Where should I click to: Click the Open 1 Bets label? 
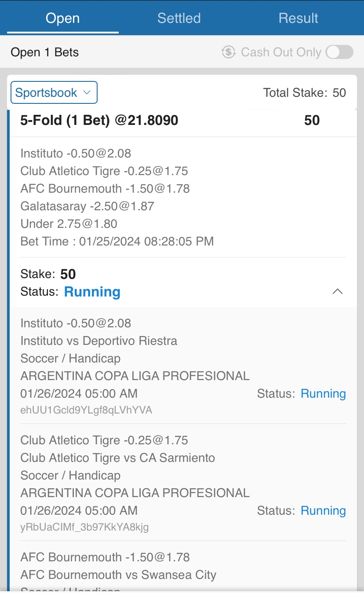[45, 52]
